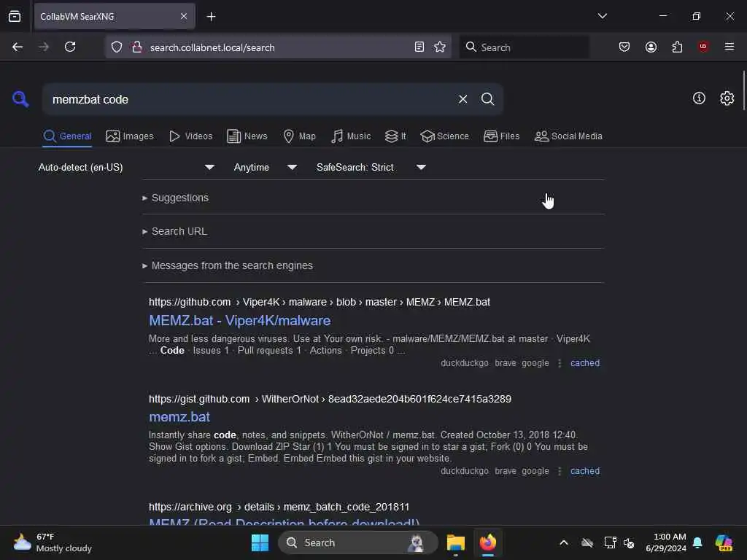The width and height of the screenshot is (747, 560).
Task: Reload the page
Action: 70,47
